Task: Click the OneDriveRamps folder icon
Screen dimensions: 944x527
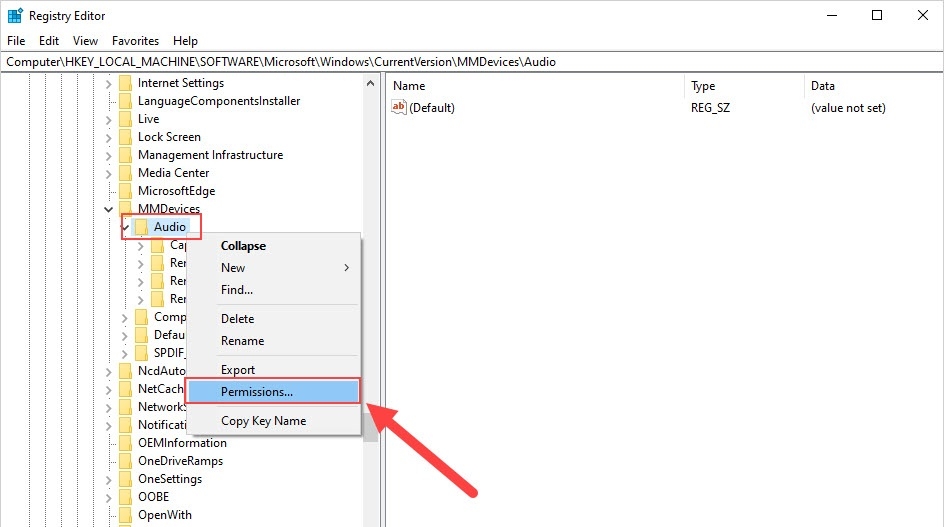Action: (125, 461)
